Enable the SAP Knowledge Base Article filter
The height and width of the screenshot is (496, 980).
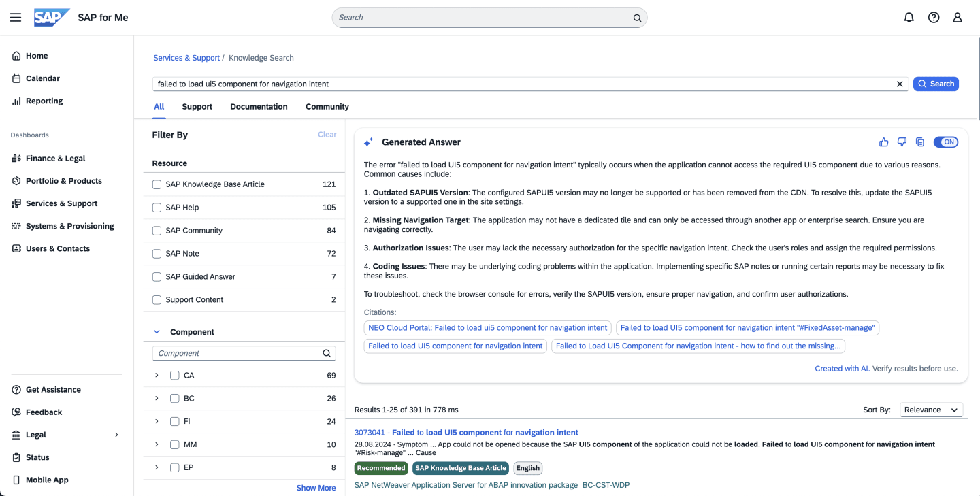[157, 184]
